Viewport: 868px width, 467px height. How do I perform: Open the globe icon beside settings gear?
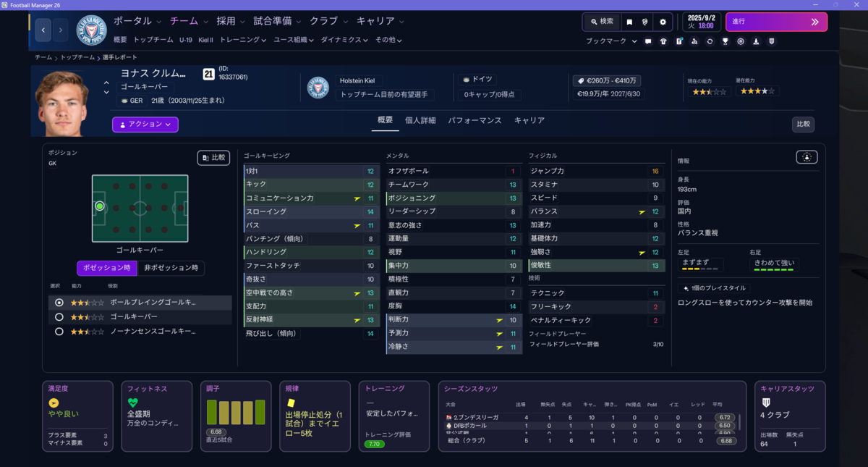(645, 22)
